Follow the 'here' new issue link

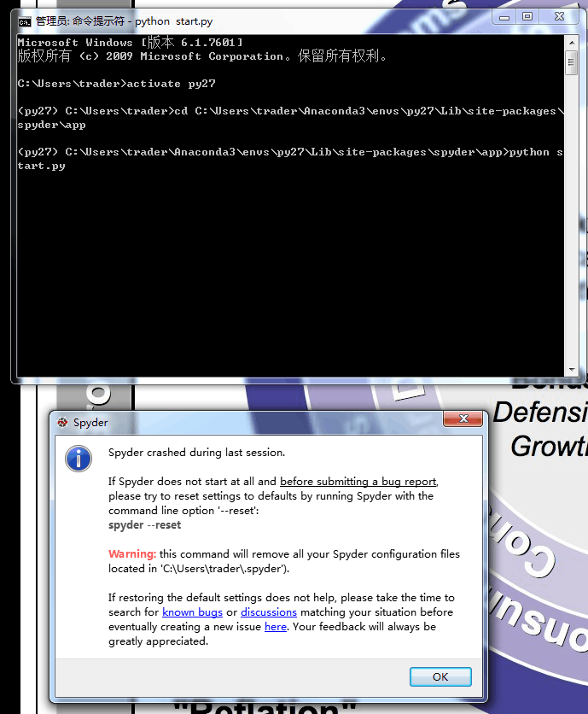point(276,627)
